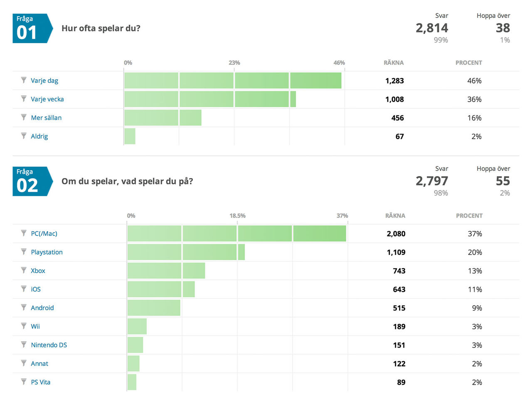Filter results using the Playstation funnel icon
532x404 pixels.
[24, 252]
